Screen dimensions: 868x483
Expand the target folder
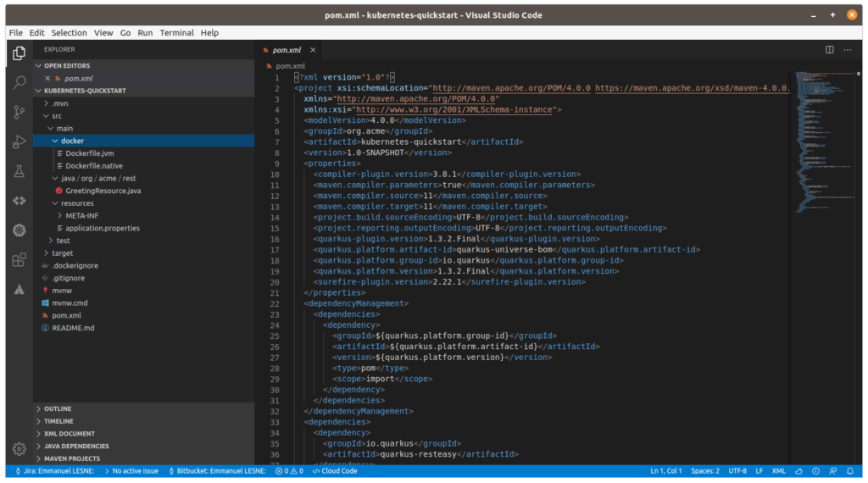144,253
